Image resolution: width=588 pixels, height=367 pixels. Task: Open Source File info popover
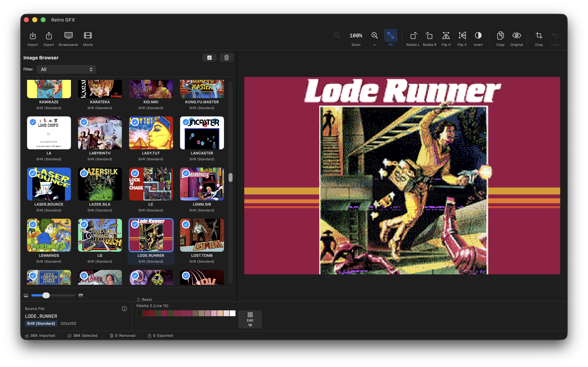[125, 309]
